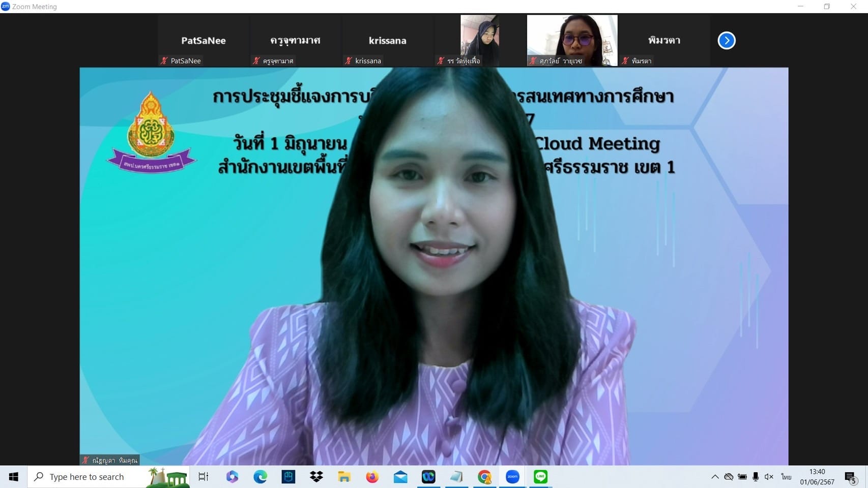
Task: Open the muted volume tray icon
Action: click(x=769, y=477)
